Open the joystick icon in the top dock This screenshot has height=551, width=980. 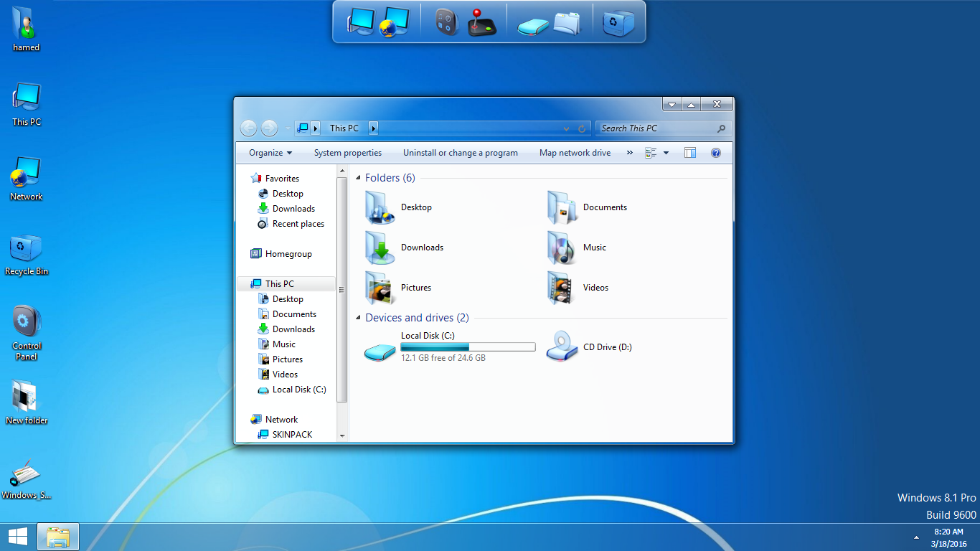point(482,22)
